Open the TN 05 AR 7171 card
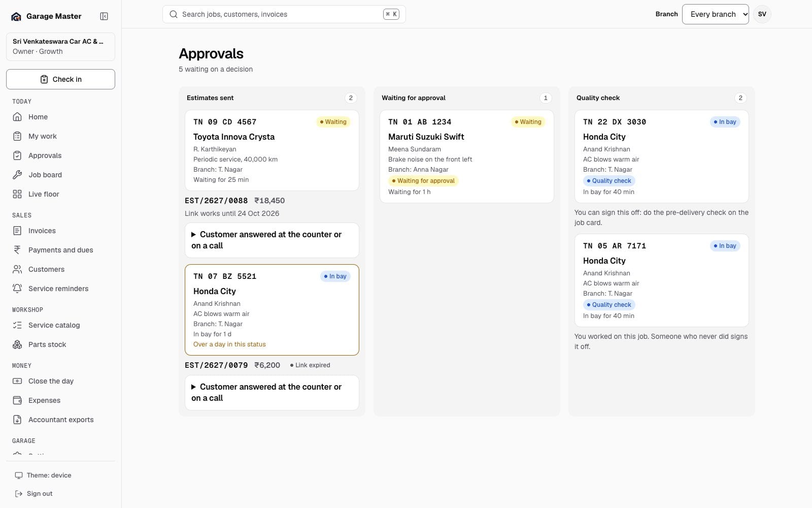This screenshot has width=812, height=508. click(662, 280)
